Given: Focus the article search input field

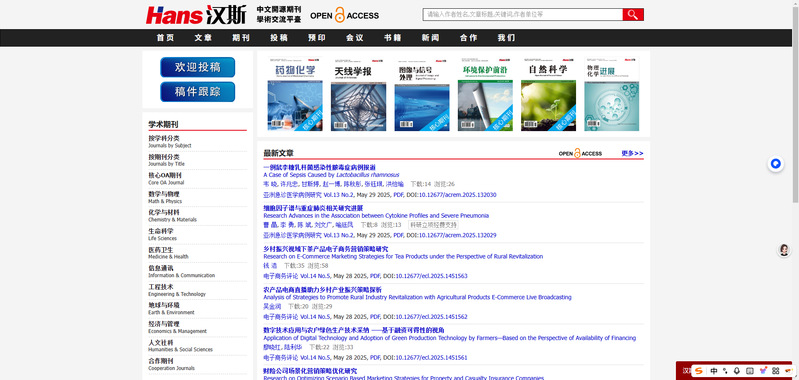Looking at the screenshot, I should click(x=522, y=14).
